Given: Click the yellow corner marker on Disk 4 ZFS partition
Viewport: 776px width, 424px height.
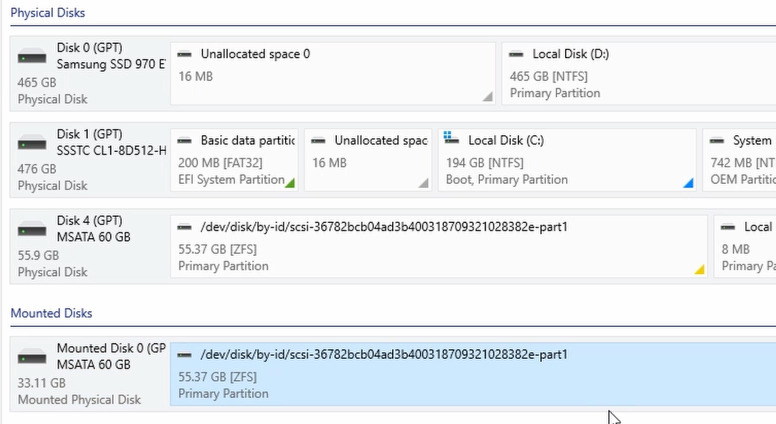Looking at the screenshot, I should tap(700, 270).
